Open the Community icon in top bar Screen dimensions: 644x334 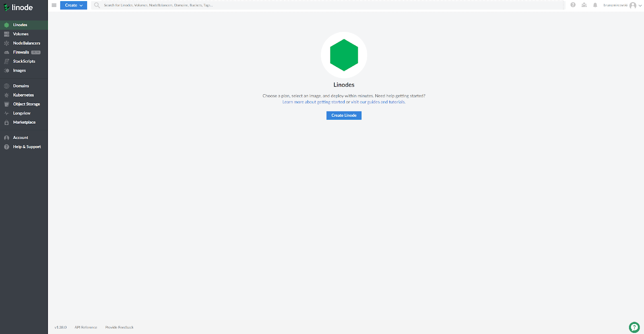(x=584, y=5)
